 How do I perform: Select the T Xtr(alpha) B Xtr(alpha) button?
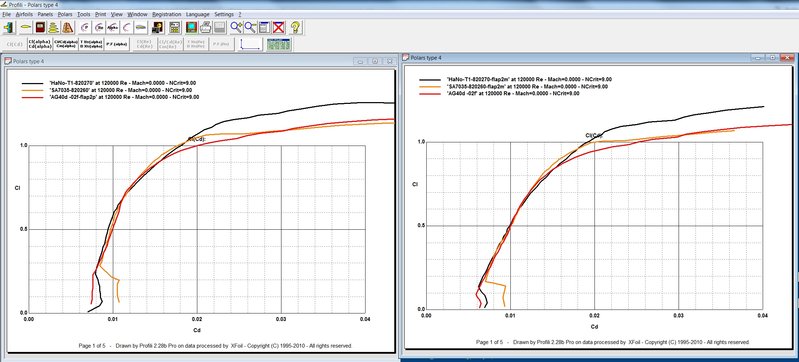click(91, 44)
